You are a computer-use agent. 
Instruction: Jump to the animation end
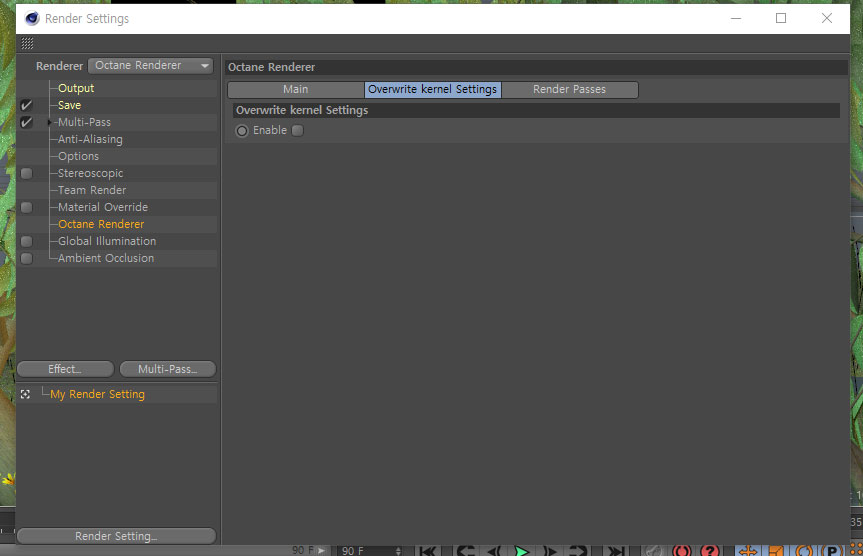pos(617,550)
